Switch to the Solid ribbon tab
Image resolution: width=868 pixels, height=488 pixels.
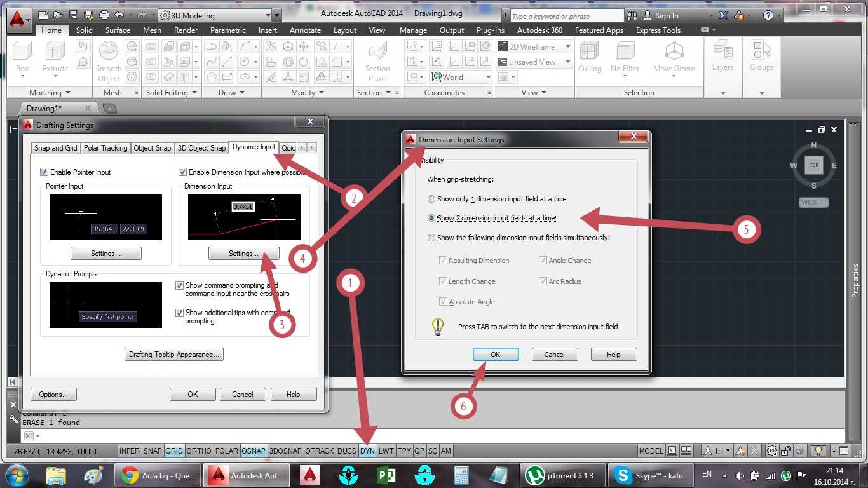tap(84, 30)
